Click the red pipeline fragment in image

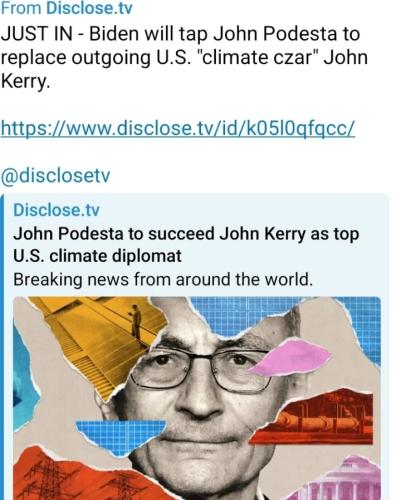pyautogui.click(x=313, y=417)
